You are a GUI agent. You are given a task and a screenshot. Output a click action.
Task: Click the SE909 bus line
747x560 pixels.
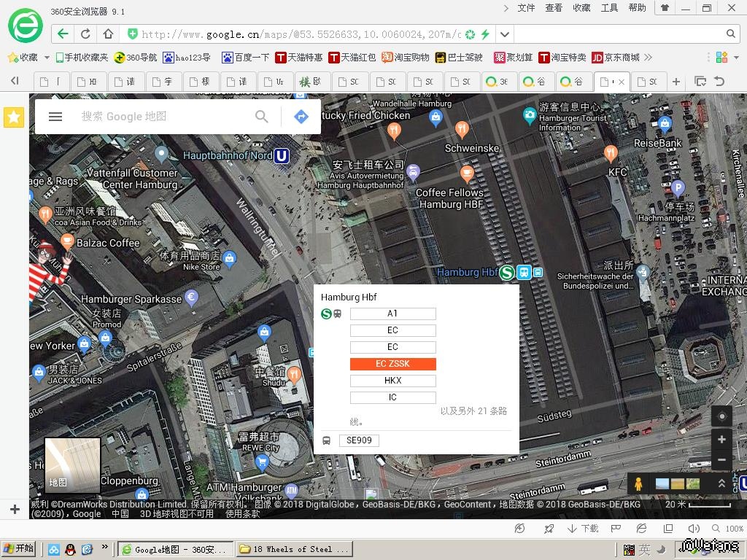[x=359, y=440]
